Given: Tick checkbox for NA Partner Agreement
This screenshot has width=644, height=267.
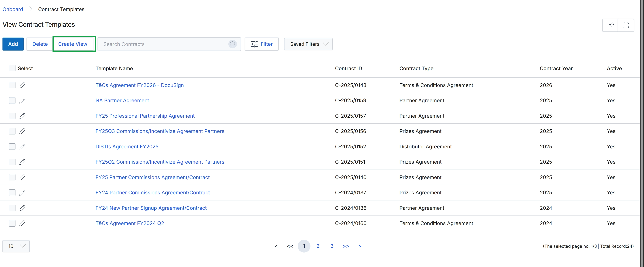Looking at the screenshot, I should [12, 100].
